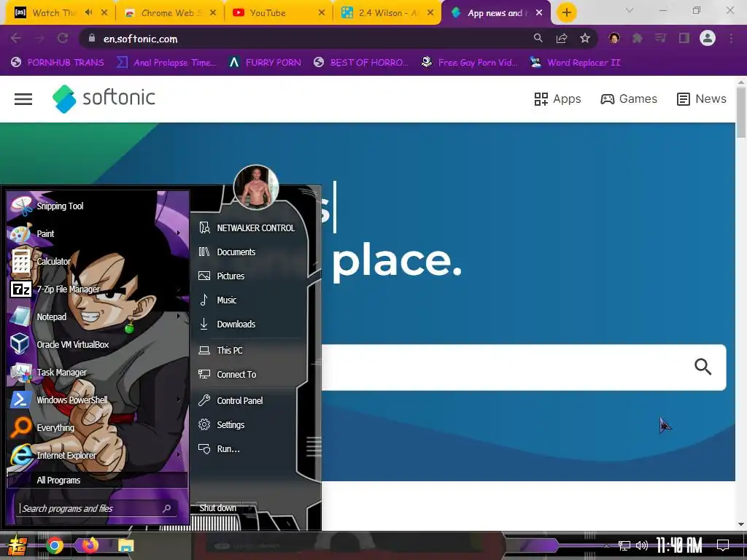Screen dimensions: 747x560
Task: Open the Chrome extensions puzzle icon
Action: point(638,38)
